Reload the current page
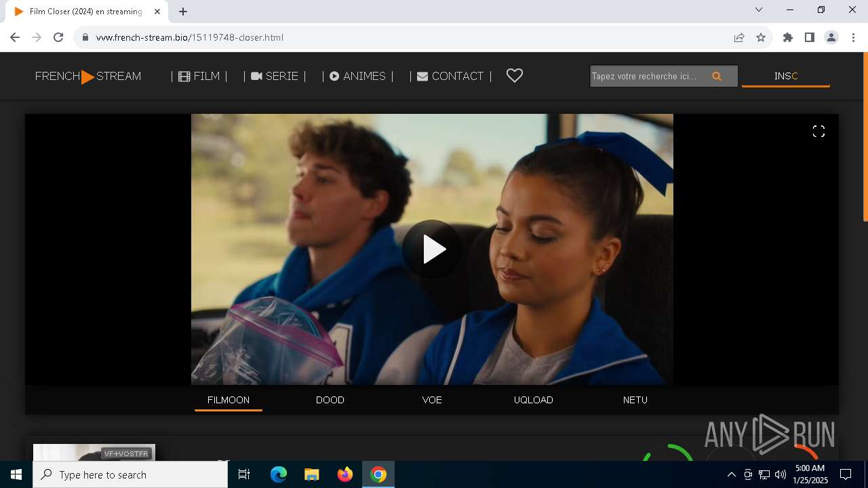 [58, 37]
